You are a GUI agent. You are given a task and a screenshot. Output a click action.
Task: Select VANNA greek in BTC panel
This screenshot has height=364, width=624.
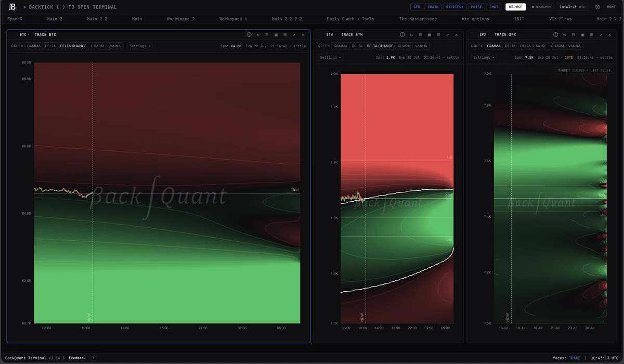point(114,46)
